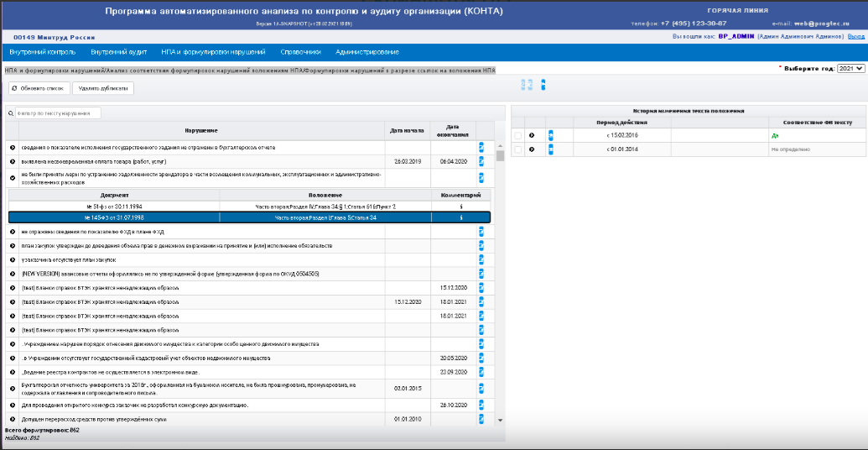Open the 'Администрирование' menu
Image resolution: width=868 pixels, height=450 pixels.
tap(367, 52)
